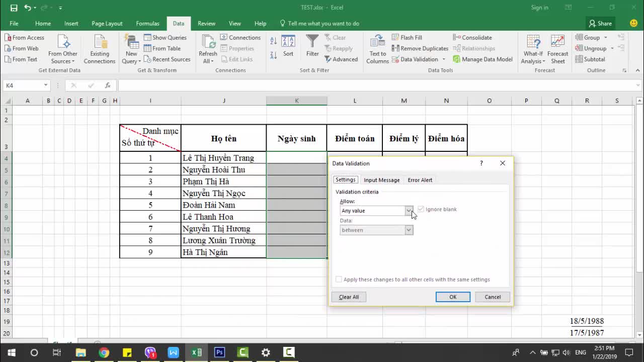Toggle Apply these changes to all other cells
Image resolution: width=644 pixels, height=362 pixels.
coord(339,280)
